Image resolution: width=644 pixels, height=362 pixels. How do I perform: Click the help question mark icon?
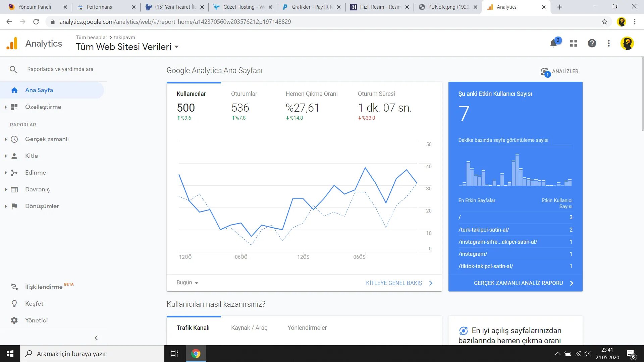tap(592, 43)
